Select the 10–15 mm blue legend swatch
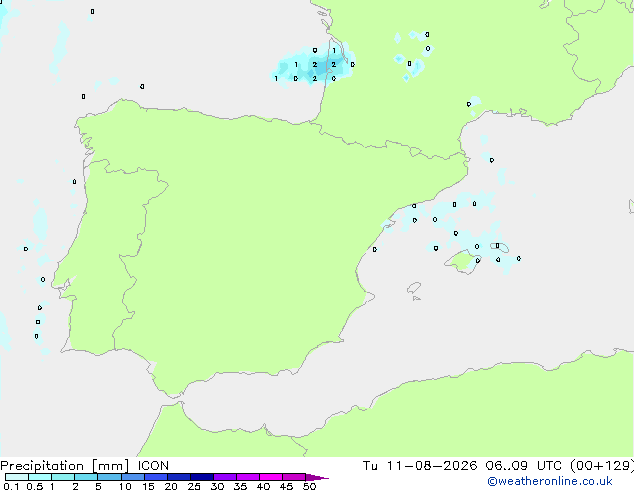634x490 pixels. pyautogui.click(x=133, y=477)
